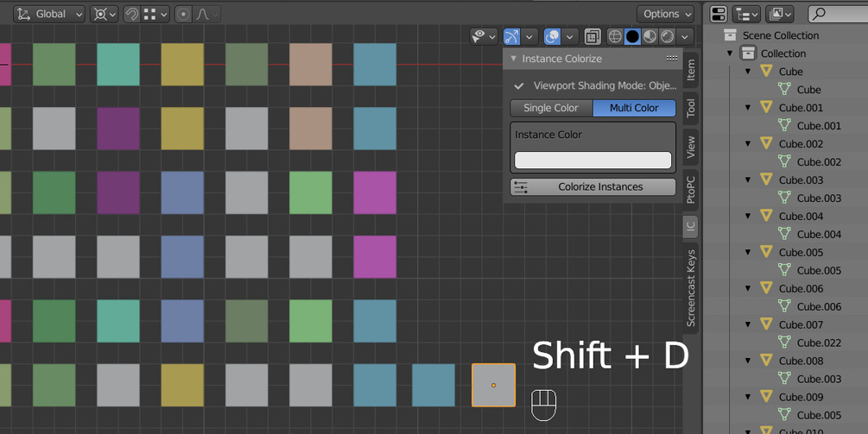Select Cube.004 object in outliner
The height and width of the screenshot is (434, 868).
[x=801, y=217]
